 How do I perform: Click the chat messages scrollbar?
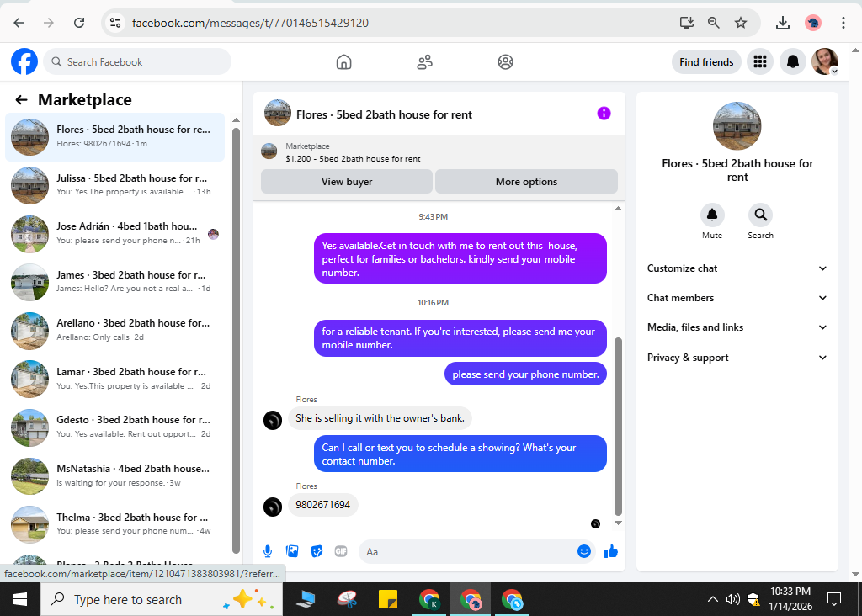point(618,427)
